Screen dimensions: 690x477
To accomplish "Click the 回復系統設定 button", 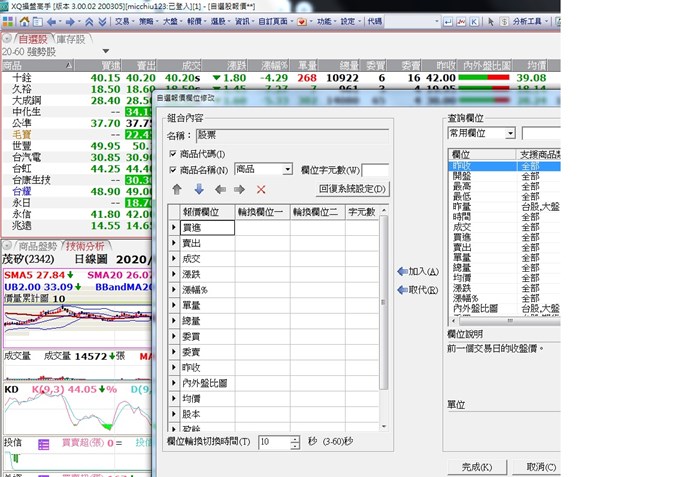I will pyautogui.click(x=352, y=189).
